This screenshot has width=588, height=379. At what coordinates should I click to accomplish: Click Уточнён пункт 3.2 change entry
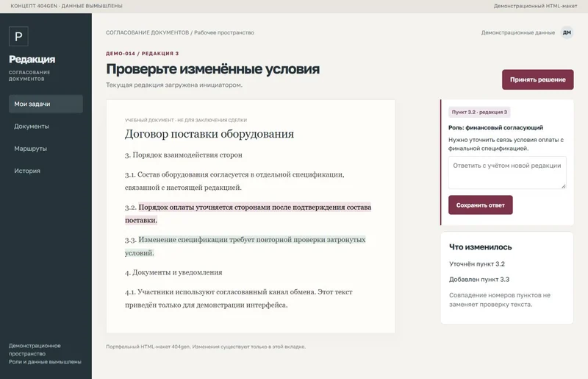click(x=477, y=264)
